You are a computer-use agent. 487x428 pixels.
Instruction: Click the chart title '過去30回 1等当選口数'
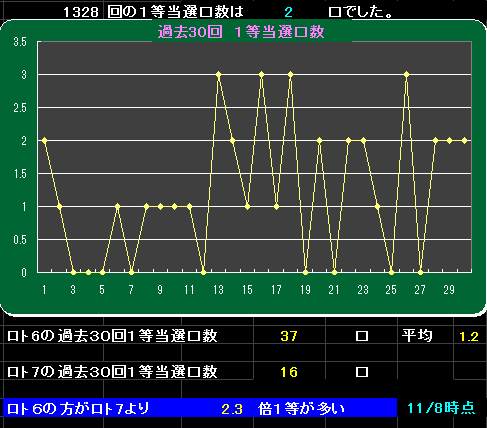241,32
